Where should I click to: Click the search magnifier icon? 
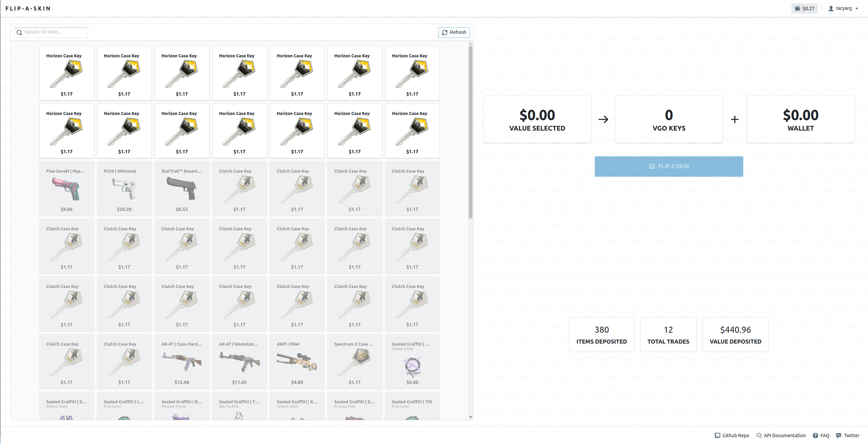pos(19,33)
